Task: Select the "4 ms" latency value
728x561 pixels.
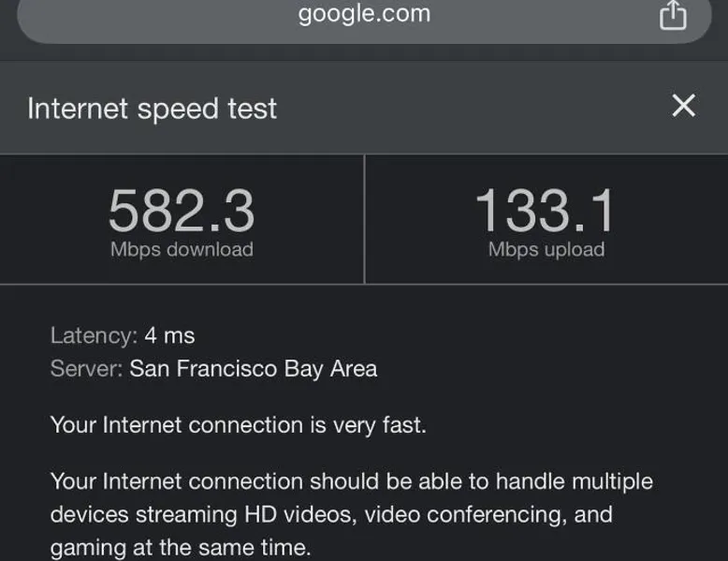Action: (169, 335)
